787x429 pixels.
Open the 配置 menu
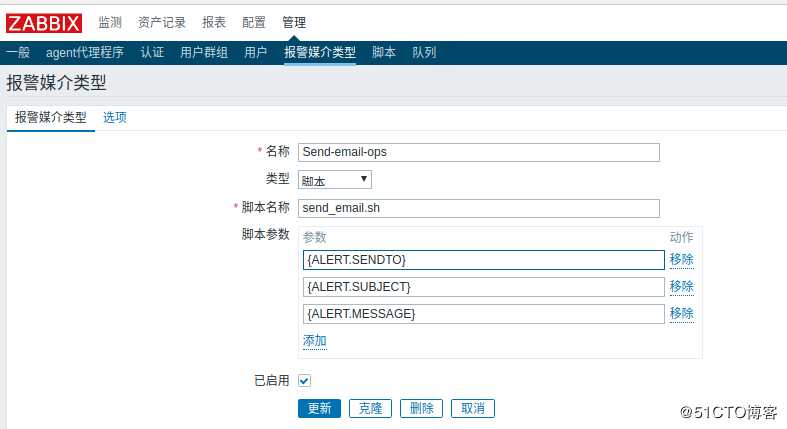click(x=254, y=22)
